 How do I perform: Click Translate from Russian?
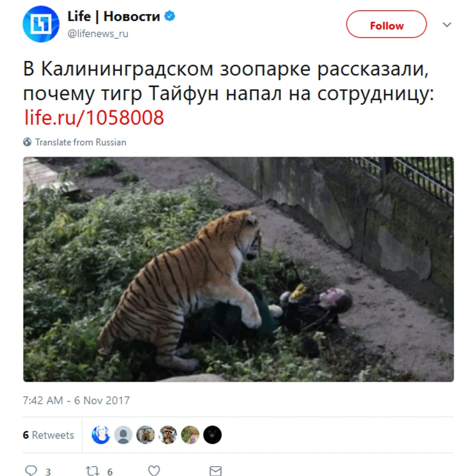click(81, 142)
